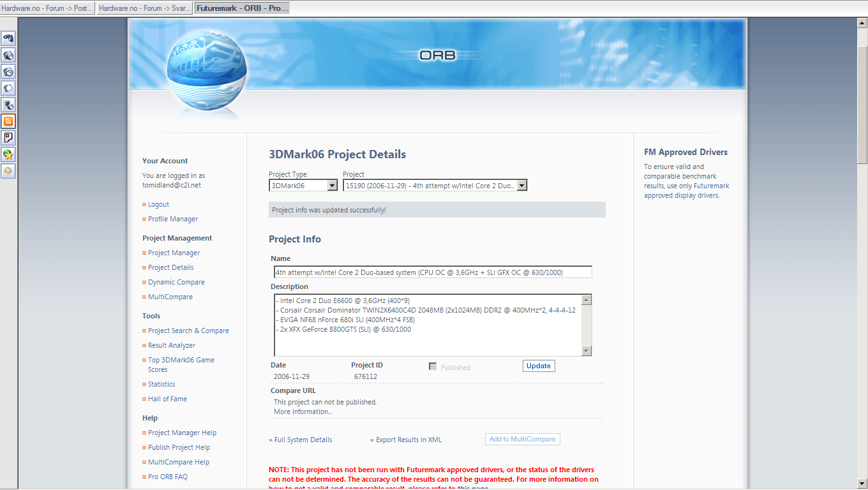Click 'Project info was updated successfully!' message
The height and width of the screenshot is (490, 868).
[x=329, y=210]
